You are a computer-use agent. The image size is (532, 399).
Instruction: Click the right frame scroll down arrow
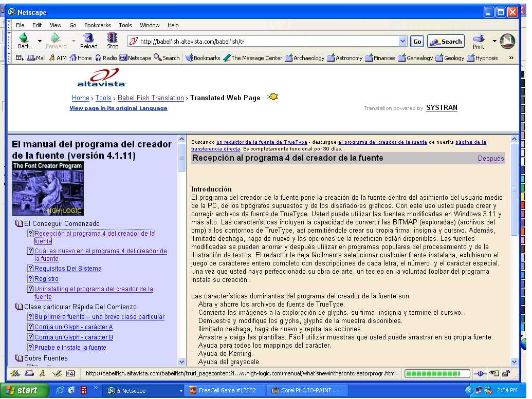pyautogui.click(x=514, y=362)
